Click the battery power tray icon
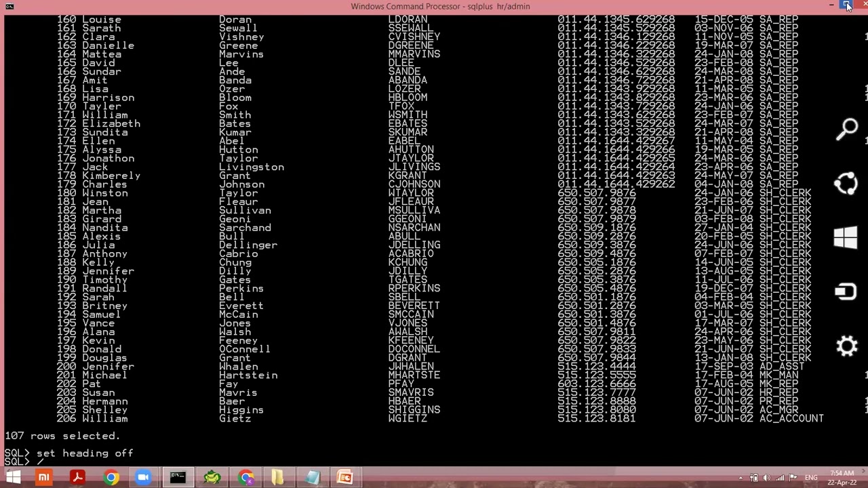This screenshot has height=488, width=868. click(754, 478)
